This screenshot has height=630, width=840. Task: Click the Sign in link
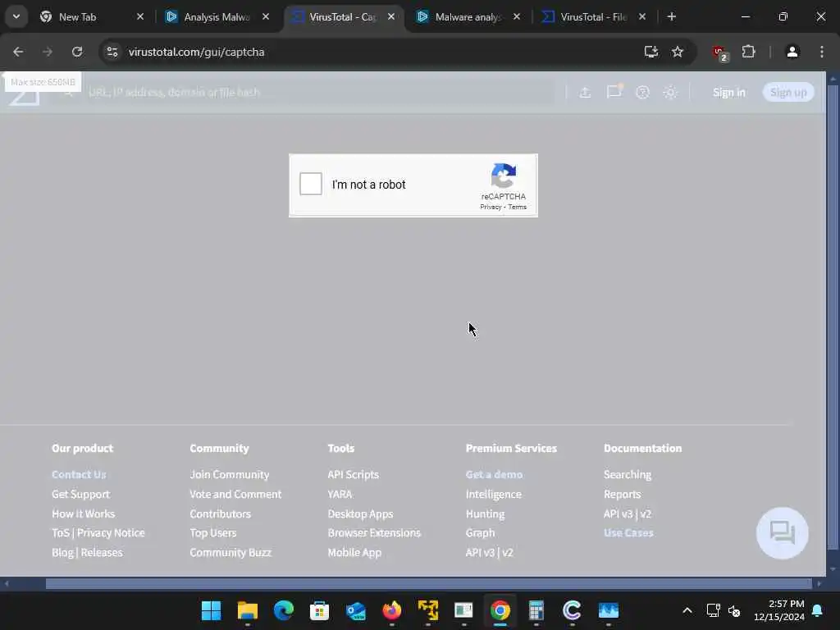pos(729,92)
